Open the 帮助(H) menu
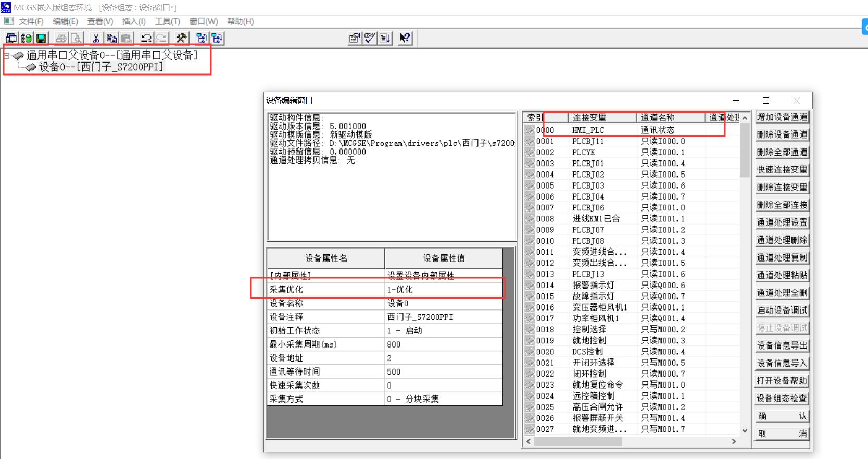 coord(241,21)
